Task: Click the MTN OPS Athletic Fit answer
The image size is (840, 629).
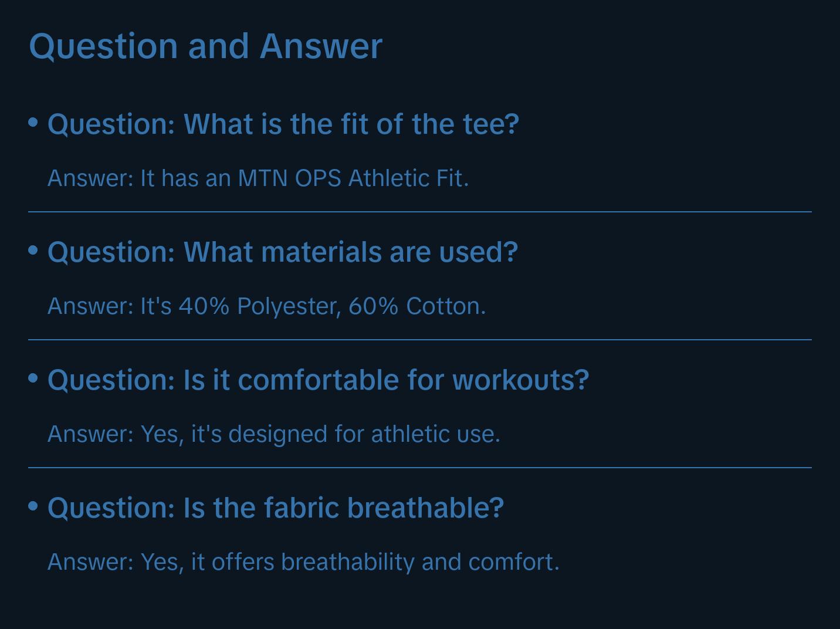Action: [x=258, y=178]
